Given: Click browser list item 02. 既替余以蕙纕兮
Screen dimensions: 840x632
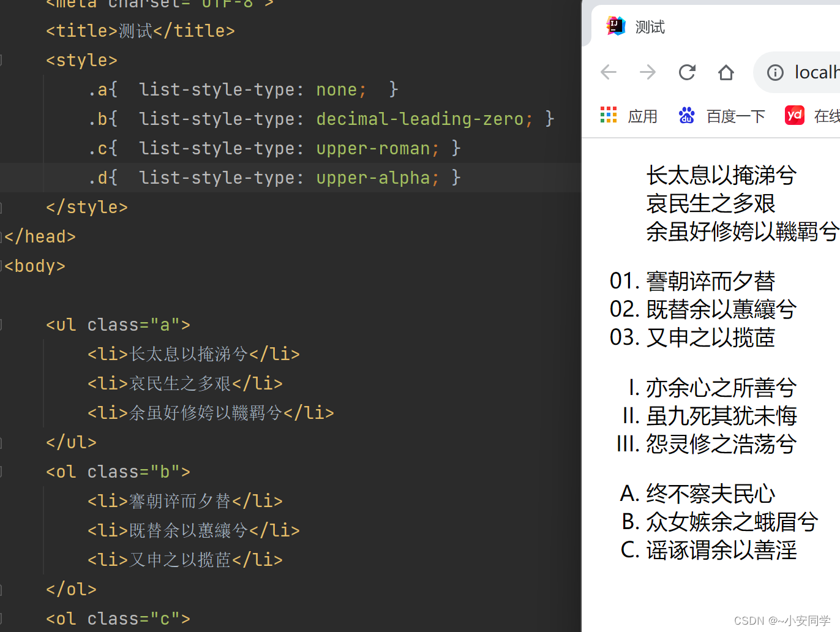Looking at the screenshot, I should pyautogui.click(x=703, y=309).
